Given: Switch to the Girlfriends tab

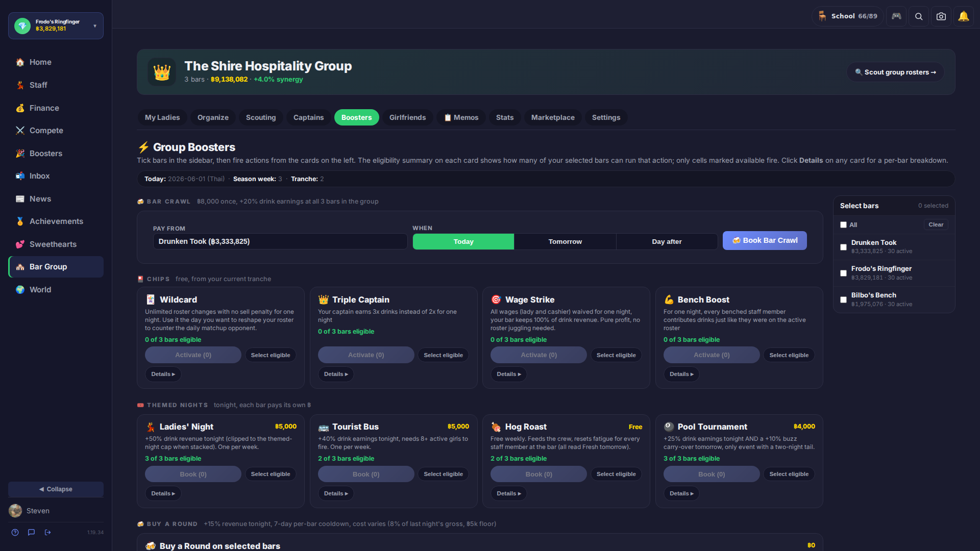Looking at the screenshot, I should [x=407, y=117].
